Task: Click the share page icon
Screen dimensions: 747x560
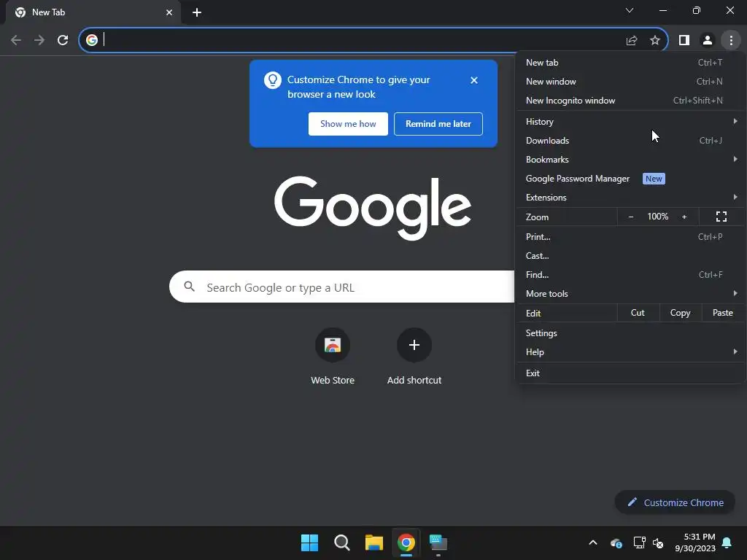Action: 632,40
